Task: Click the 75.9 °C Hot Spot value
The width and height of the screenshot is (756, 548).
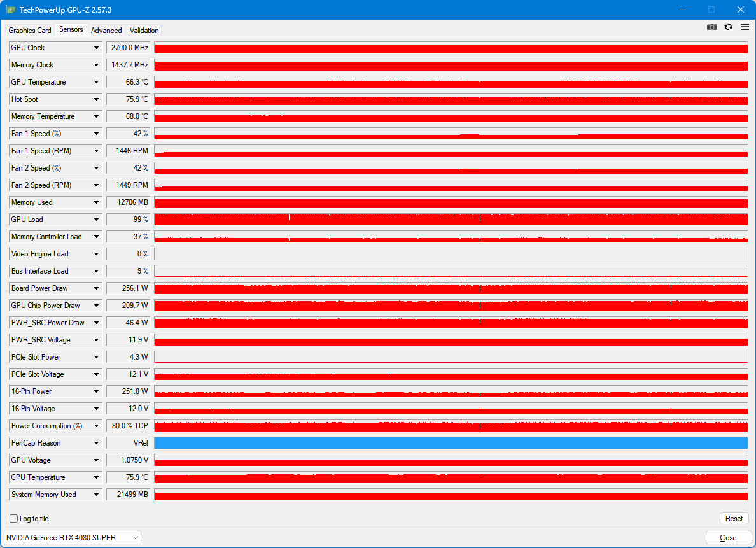Action: pos(129,99)
